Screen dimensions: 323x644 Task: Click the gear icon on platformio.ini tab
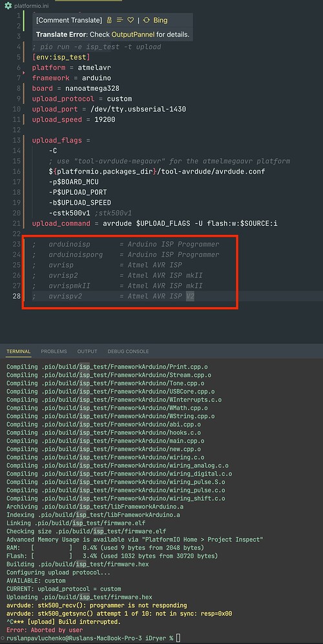tap(8, 6)
